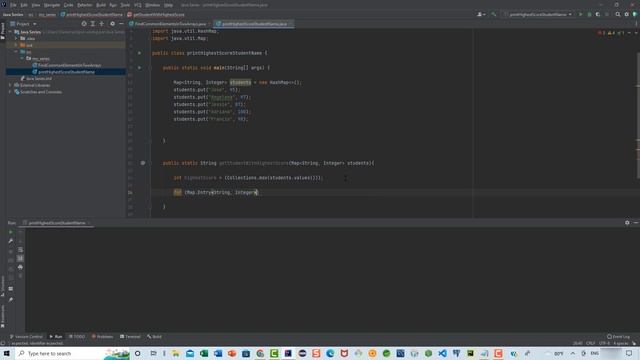Expand External Libraries node
640x360 pixels.
tap(10, 85)
